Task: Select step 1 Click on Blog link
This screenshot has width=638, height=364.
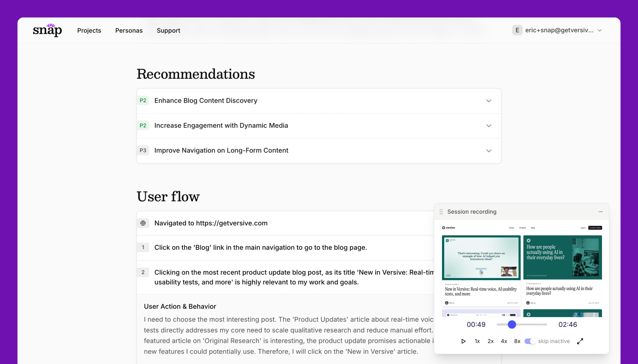Action: pyautogui.click(x=260, y=248)
